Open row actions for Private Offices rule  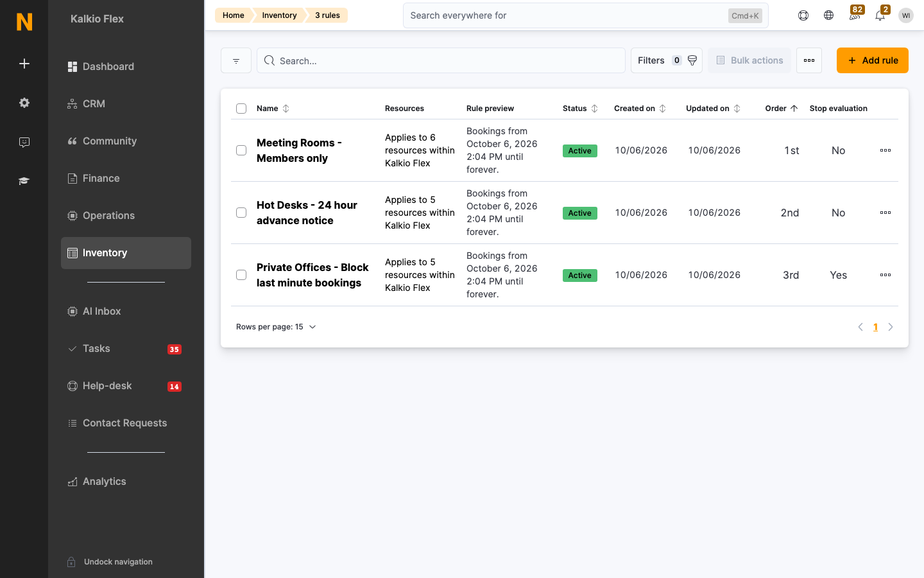click(886, 275)
